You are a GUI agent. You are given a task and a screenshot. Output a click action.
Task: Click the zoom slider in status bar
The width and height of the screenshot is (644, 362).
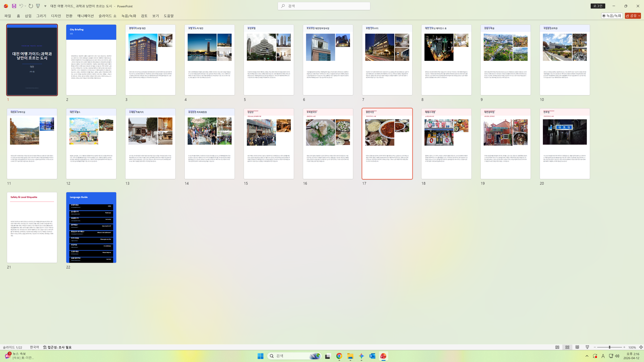pyautogui.click(x=609, y=347)
